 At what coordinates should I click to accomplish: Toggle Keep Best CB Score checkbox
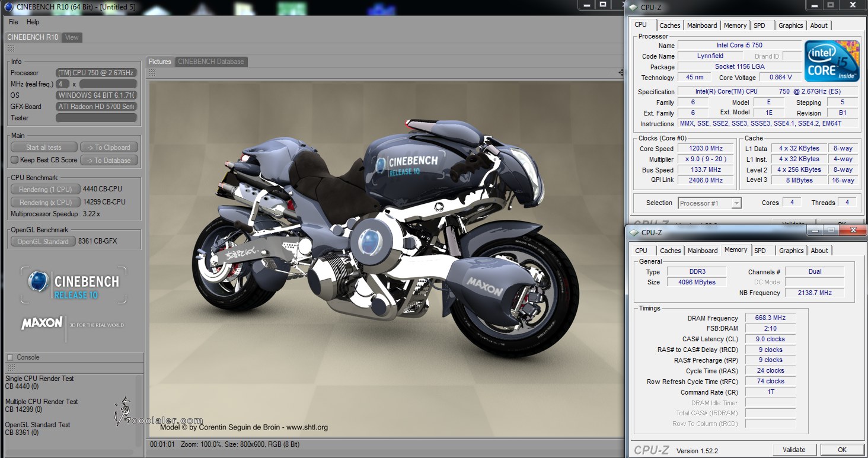pos(15,160)
